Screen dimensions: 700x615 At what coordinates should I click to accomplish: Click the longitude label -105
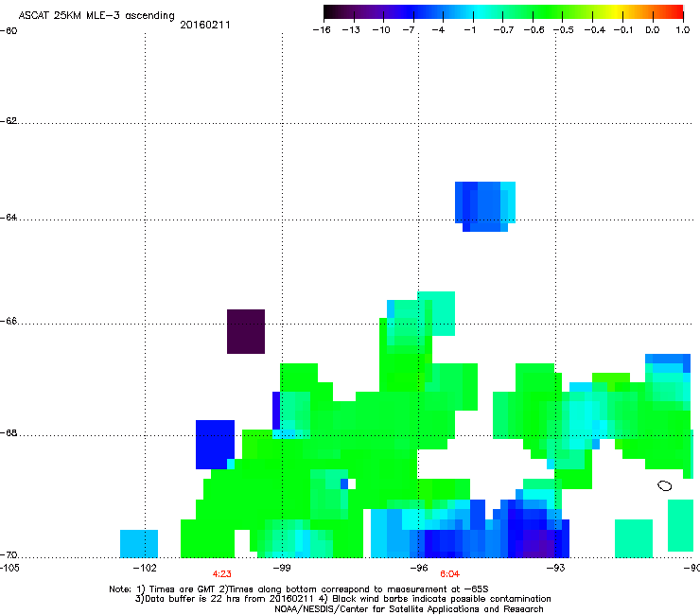point(9,568)
